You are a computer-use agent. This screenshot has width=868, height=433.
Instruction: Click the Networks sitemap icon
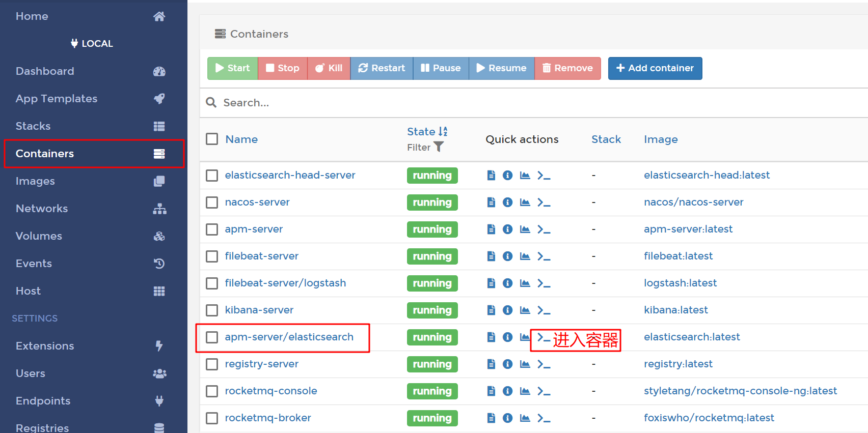159,209
